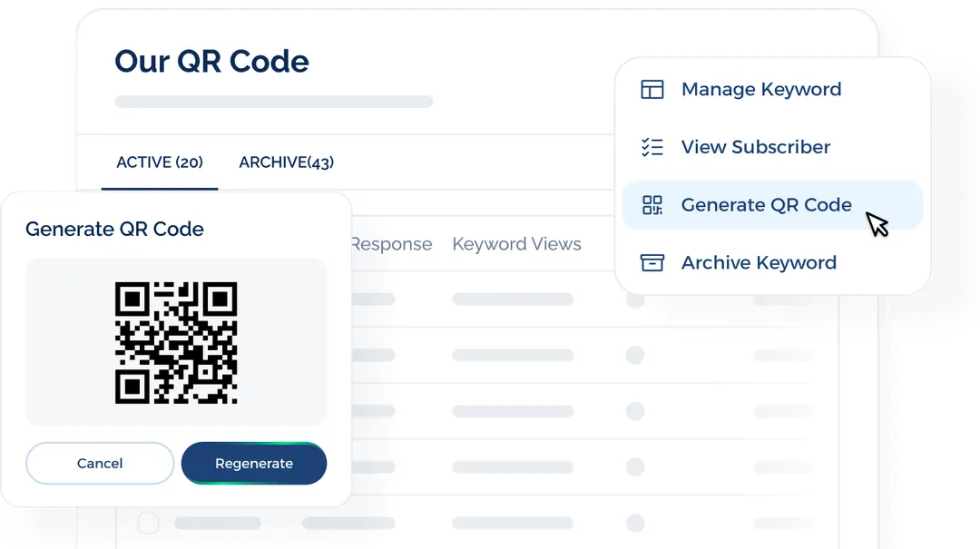
Task: Click the View Subscriber checklist icon
Action: point(652,147)
